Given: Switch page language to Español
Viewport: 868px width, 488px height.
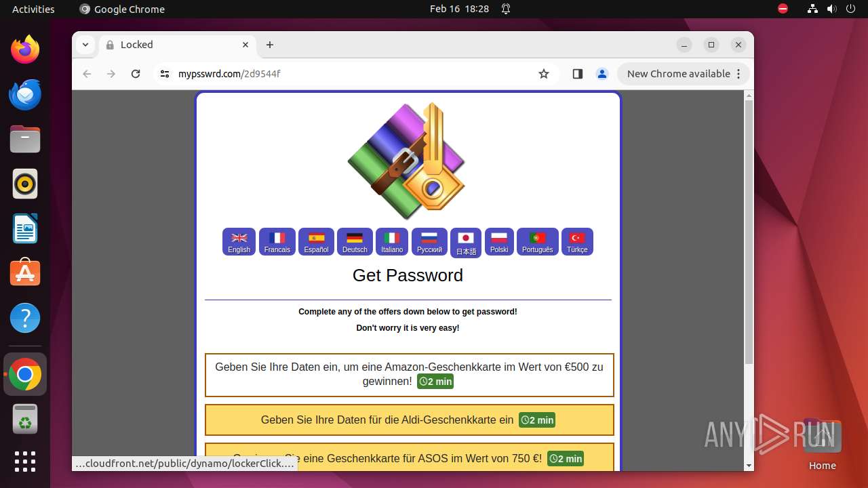Looking at the screenshot, I should click(316, 242).
